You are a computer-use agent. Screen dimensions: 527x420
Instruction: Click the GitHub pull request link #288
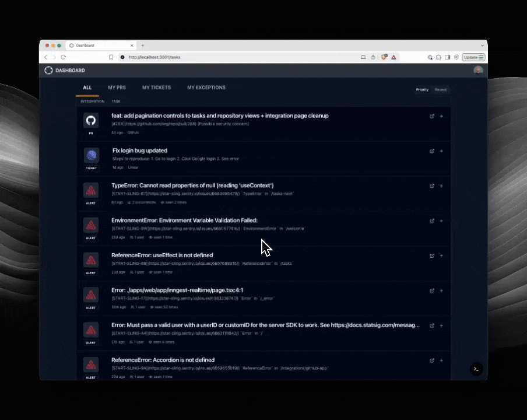pos(116,124)
